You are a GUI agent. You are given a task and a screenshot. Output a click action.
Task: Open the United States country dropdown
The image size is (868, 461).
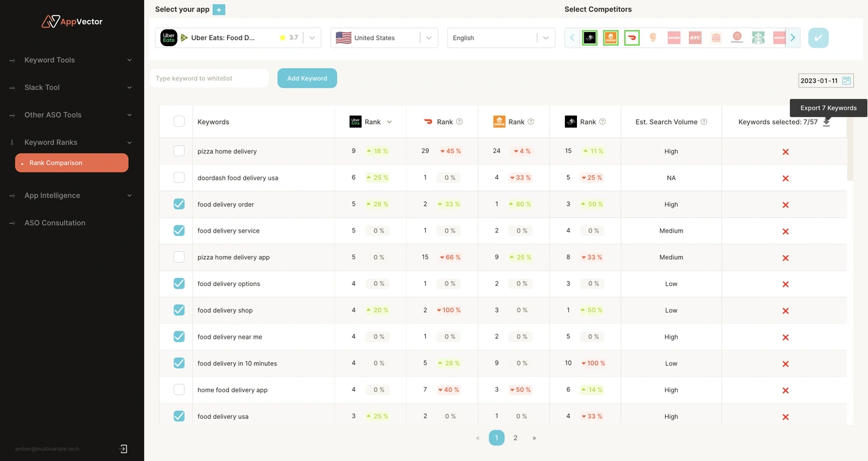pos(429,37)
